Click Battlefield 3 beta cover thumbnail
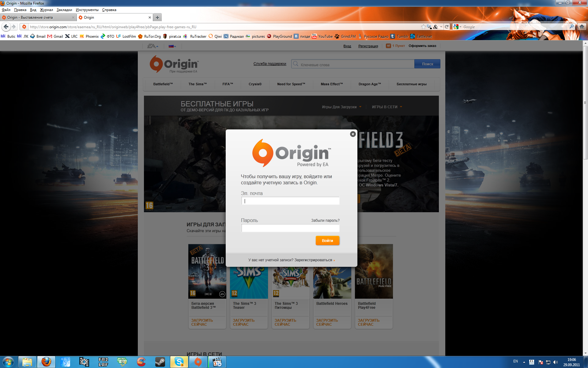Viewport: 588px width, 368px height. [x=207, y=271]
